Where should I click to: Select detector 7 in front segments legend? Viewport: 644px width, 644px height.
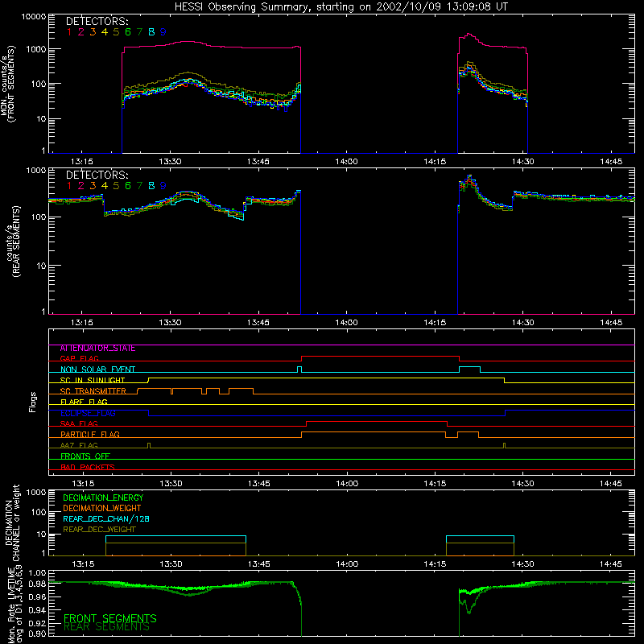[x=139, y=32]
